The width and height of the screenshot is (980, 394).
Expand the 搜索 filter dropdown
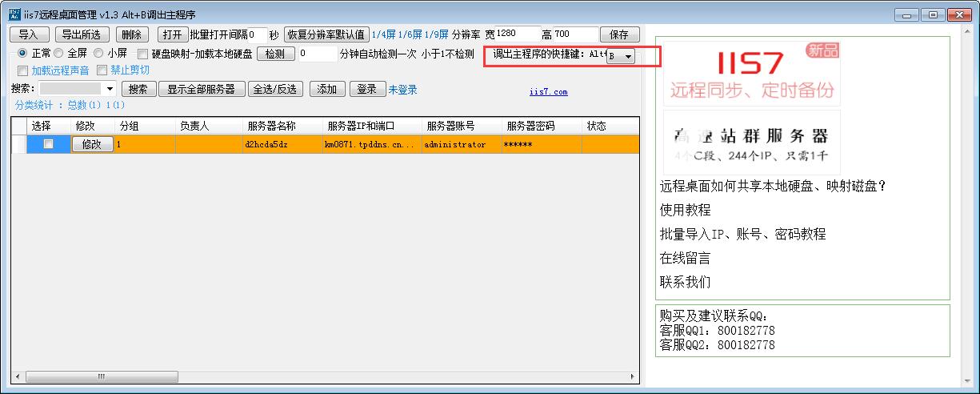[x=110, y=89]
